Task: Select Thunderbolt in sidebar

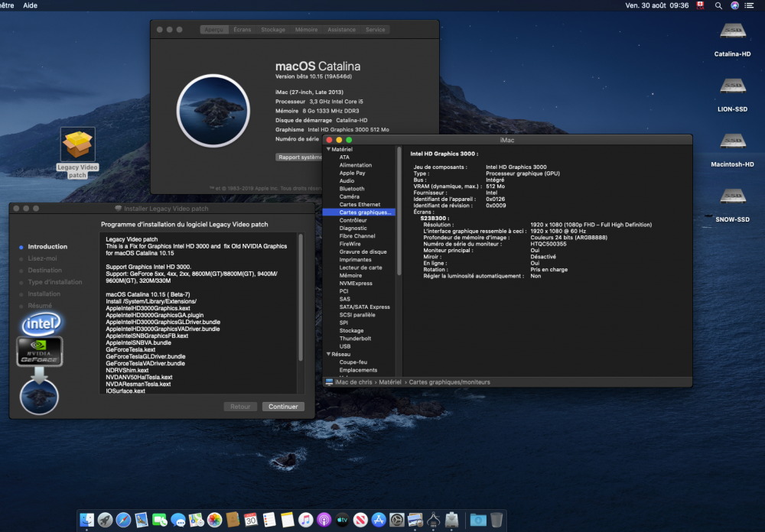Action: pyautogui.click(x=355, y=339)
